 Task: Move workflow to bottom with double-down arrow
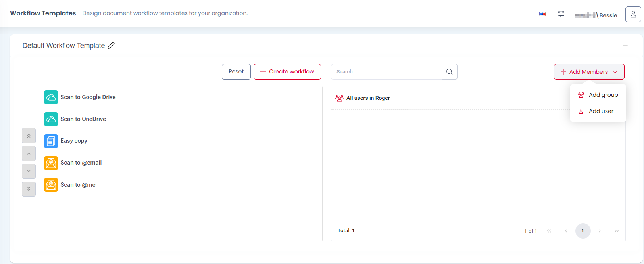29,189
